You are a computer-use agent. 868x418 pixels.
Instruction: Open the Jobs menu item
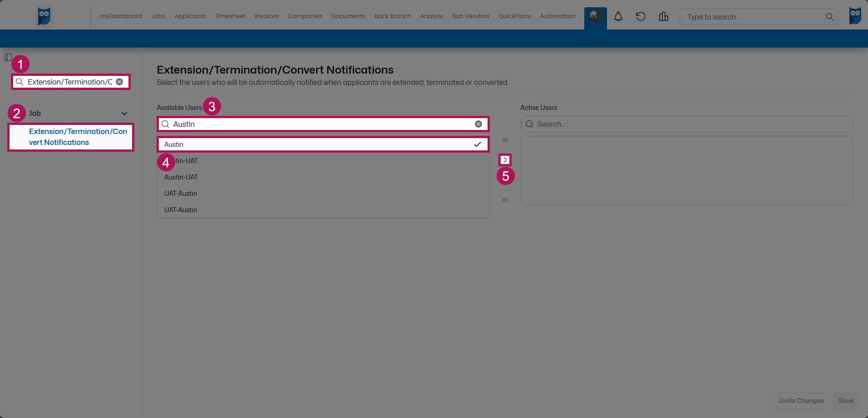pyautogui.click(x=158, y=16)
